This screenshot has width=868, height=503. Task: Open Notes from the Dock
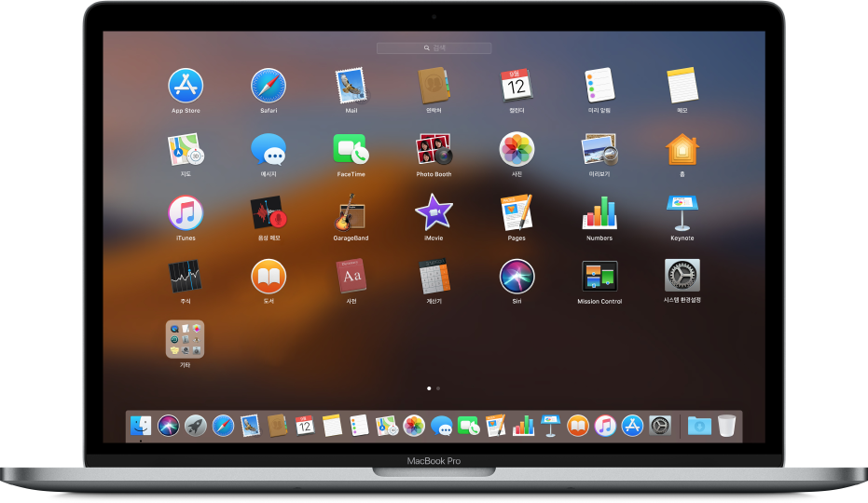coord(332,426)
